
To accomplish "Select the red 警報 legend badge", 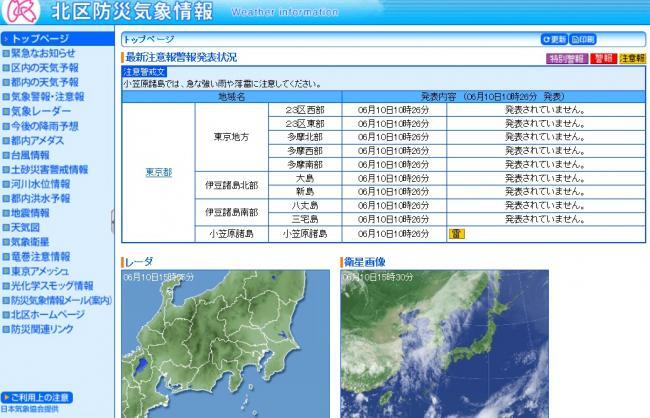I will coord(604,58).
